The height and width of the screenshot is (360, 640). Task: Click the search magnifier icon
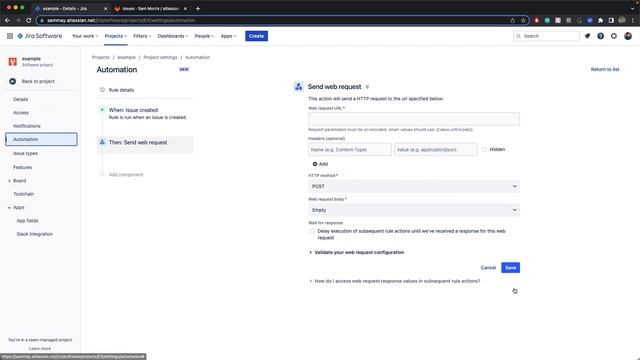[x=518, y=36]
